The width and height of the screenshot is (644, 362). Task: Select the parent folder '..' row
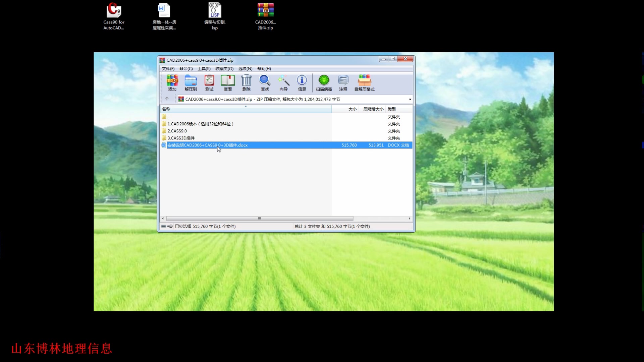pos(286,117)
